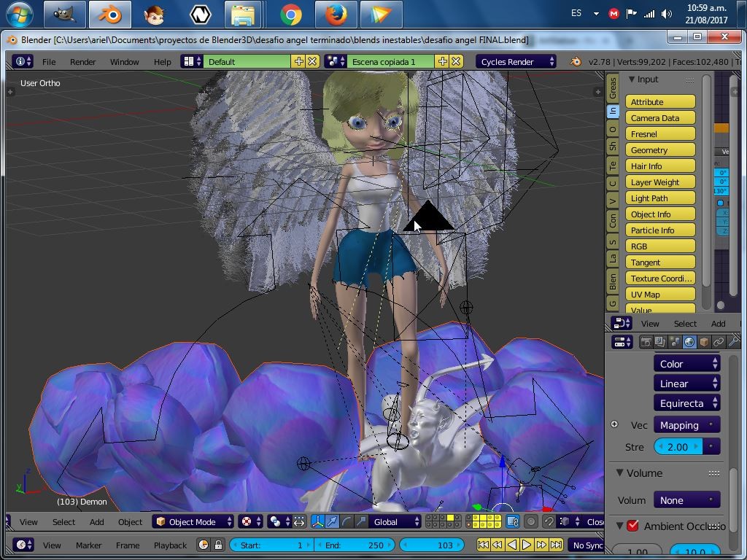The width and height of the screenshot is (747, 560).
Task: Toggle the auto-keyframe record button in timeline
Action: coord(203,545)
